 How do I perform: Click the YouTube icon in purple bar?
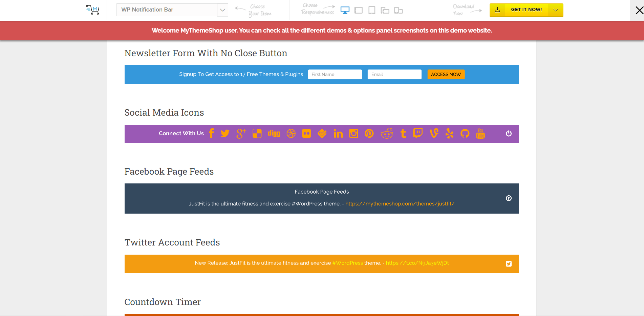coord(480,134)
